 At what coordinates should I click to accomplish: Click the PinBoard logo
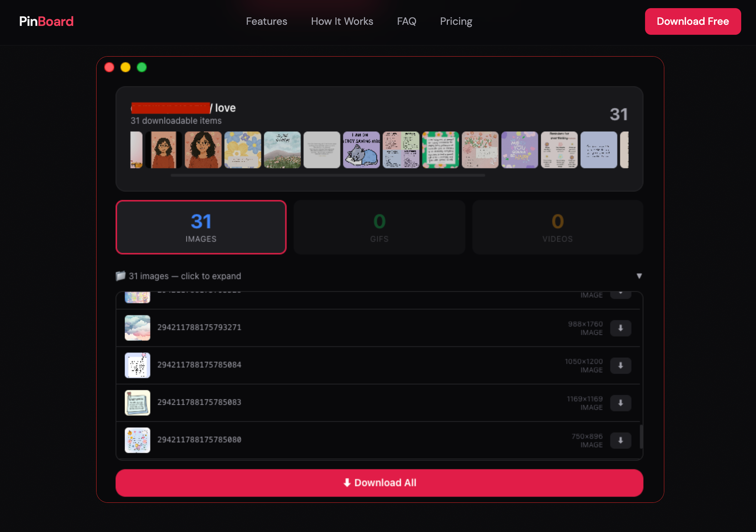[x=46, y=21]
